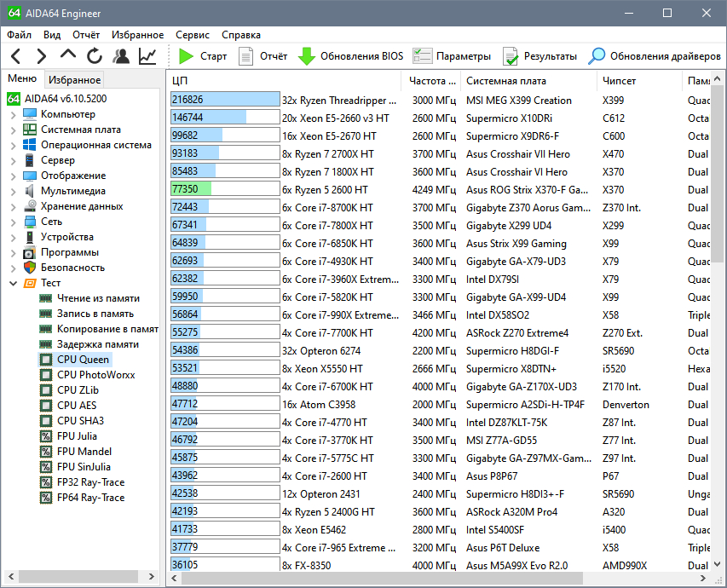
Task: Open the Файл menu
Action: (x=19, y=35)
